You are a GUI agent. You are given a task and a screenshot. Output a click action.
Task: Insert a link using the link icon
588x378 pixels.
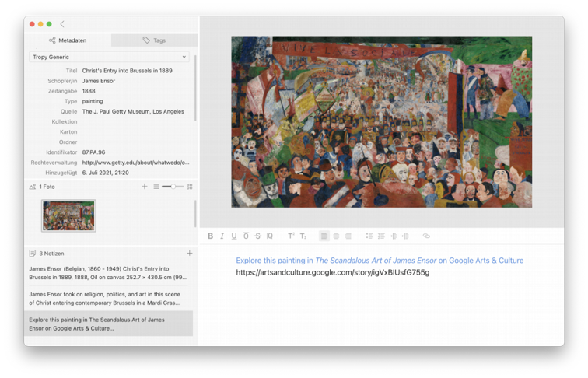point(426,236)
